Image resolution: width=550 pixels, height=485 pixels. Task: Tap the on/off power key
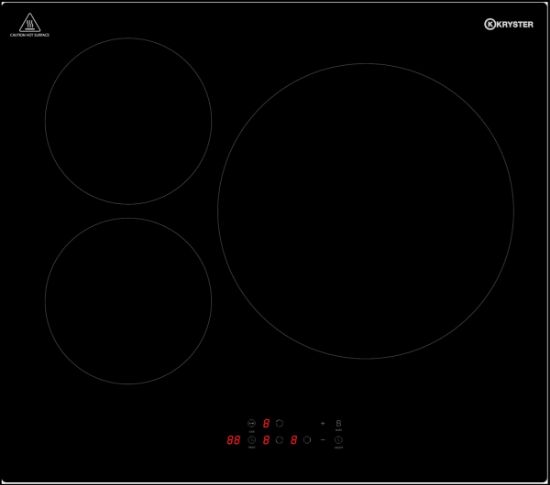pyautogui.click(x=338, y=440)
